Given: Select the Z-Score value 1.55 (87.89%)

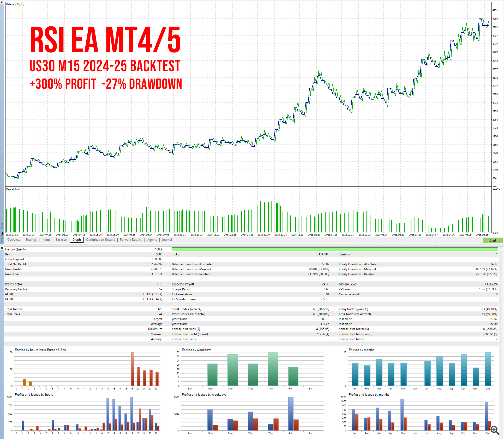Looking at the screenshot, I should (489, 289).
